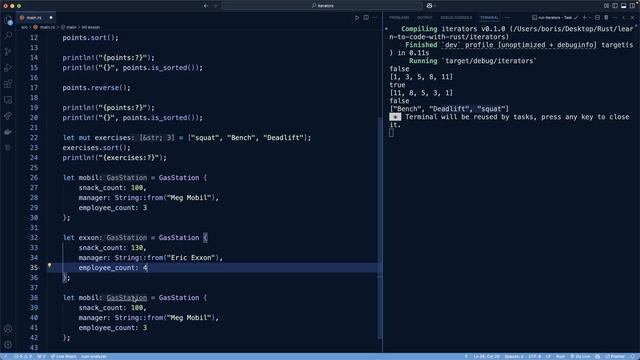Click the main function breadcrumb
The image size is (640, 360).
71,27
